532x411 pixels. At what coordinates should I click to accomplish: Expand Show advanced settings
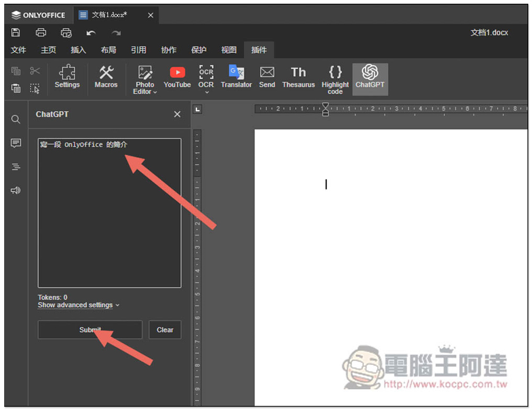(79, 305)
